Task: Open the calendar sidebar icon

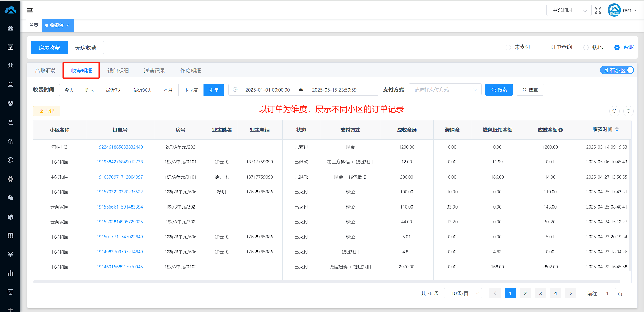Action: coord(10,85)
